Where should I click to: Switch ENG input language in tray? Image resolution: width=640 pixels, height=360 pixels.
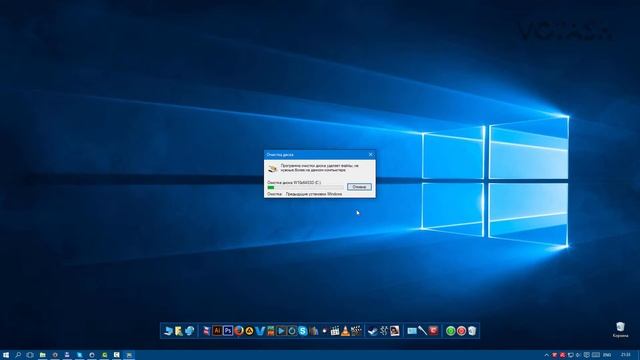coord(607,355)
